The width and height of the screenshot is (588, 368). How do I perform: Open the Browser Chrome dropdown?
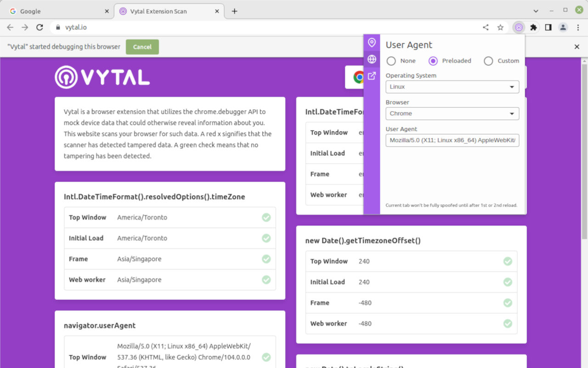point(452,114)
